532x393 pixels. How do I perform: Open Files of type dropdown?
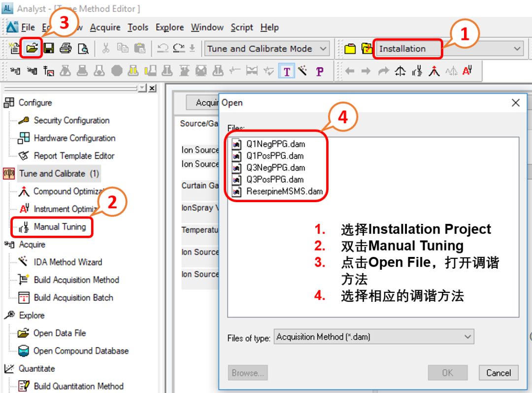tap(374, 337)
